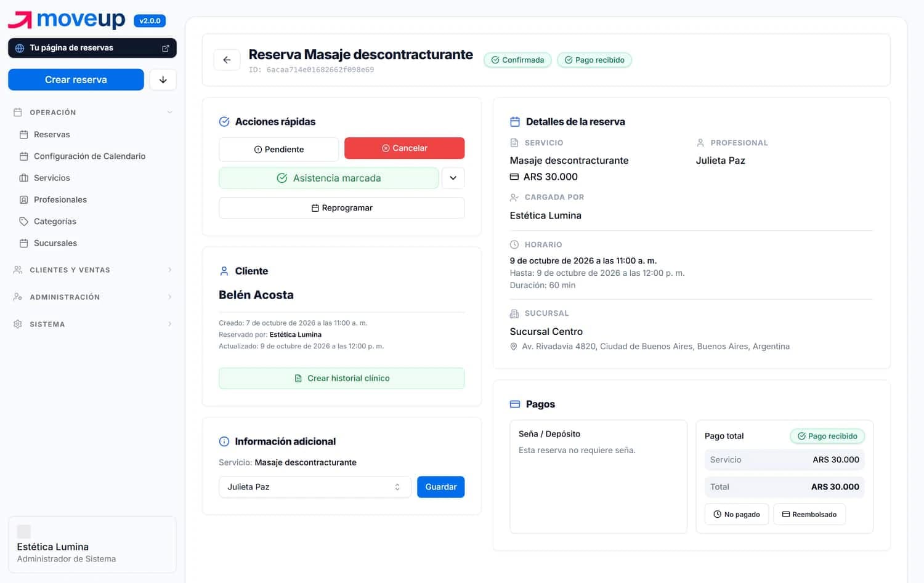Open the dropdown arrow next to Crear reserva
The height and width of the screenshot is (583, 924).
click(x=163, y=79)
